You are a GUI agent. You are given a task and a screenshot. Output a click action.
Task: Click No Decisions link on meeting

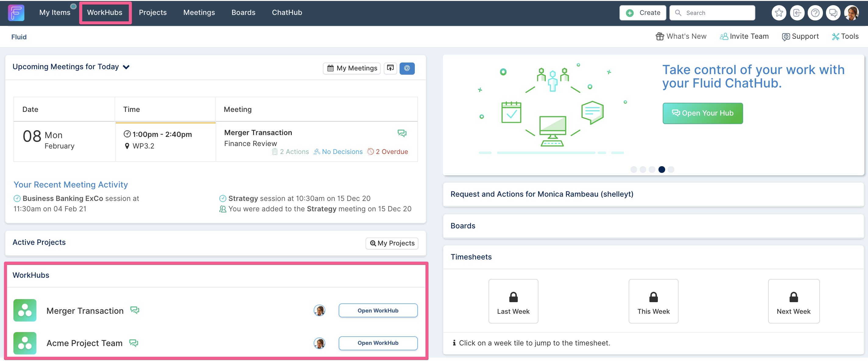click(338, 152)
